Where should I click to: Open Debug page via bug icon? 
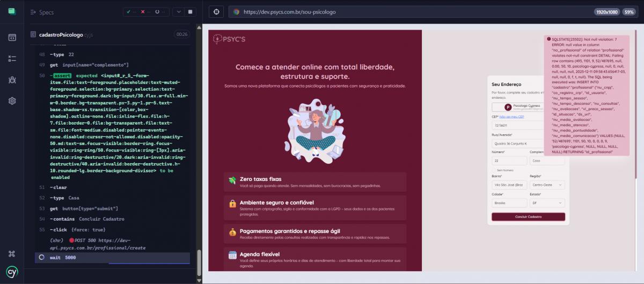pyautogui.click(x=12, y=79)
